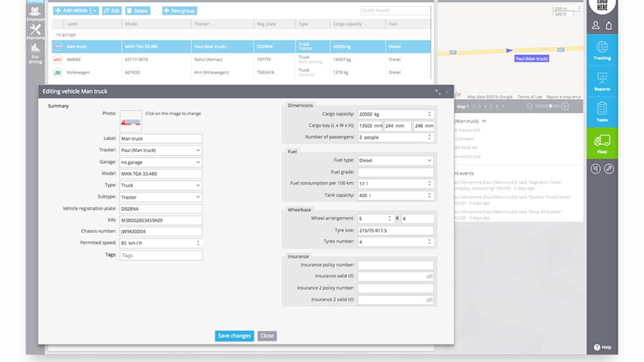Open the Tracking panel in sidebar
This screenshot has width=644, height=362.
tap(602, 51)
